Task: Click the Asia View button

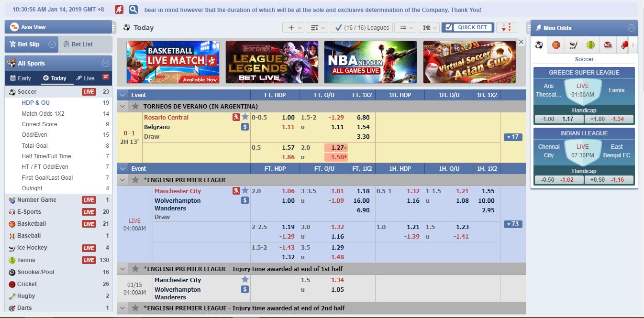Action: (58, 27)
